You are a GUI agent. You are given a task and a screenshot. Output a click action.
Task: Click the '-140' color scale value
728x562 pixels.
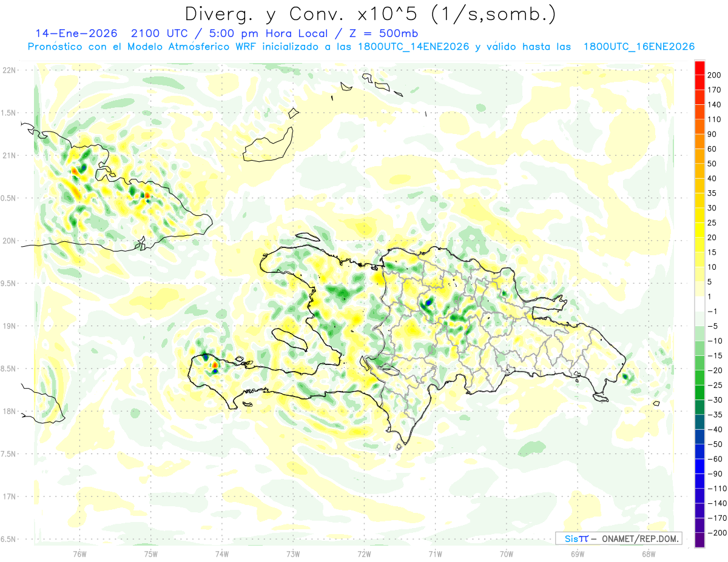[x=716, y=503]
